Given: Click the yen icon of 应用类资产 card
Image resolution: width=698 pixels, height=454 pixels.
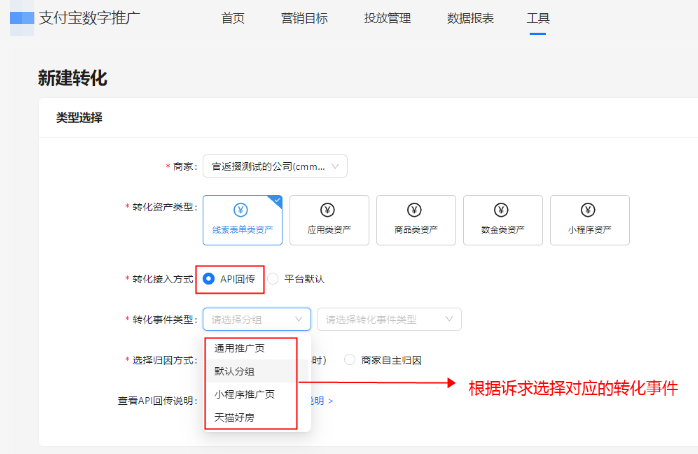Looking at the screenshot, I should click(328, 210).
